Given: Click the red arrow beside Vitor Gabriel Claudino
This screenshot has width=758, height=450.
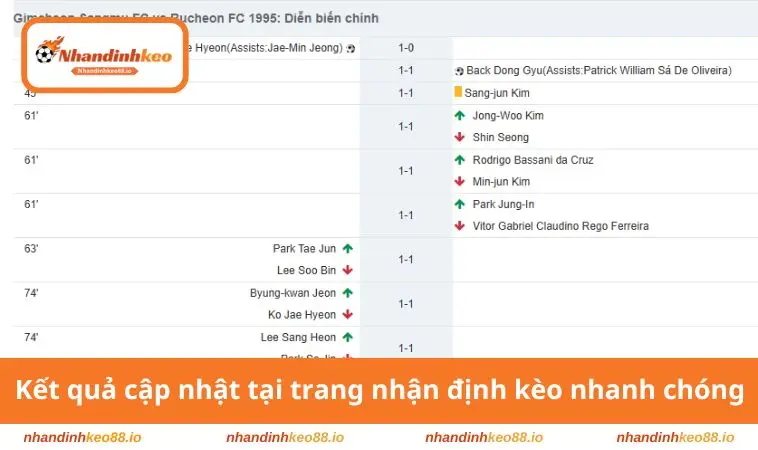Looking at the screenshot, I should click(x=460, y=226).
